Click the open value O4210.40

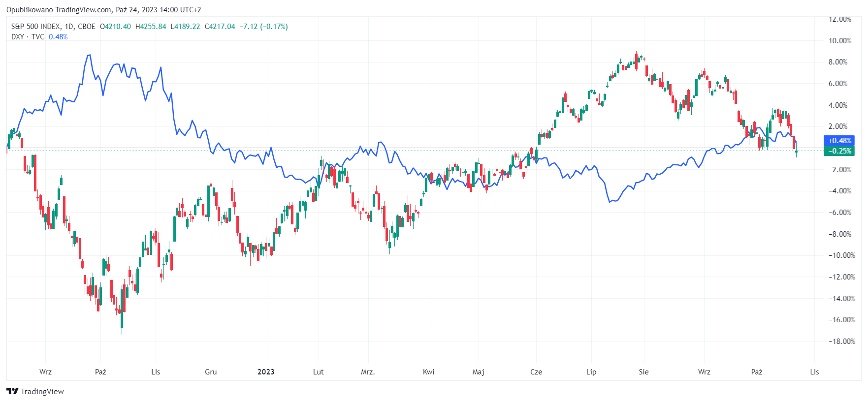click(115, 27)
